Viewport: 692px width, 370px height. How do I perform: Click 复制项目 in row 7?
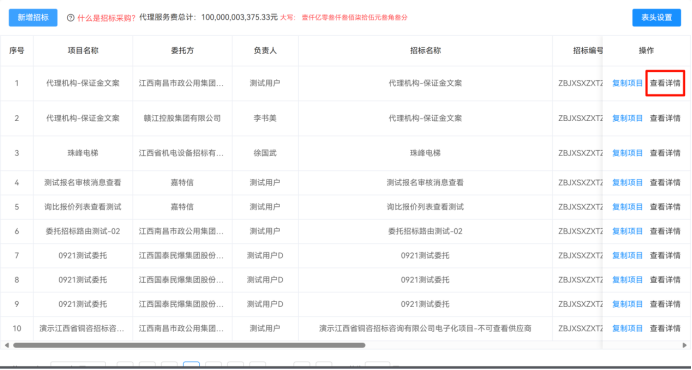[x=627, y=255]
